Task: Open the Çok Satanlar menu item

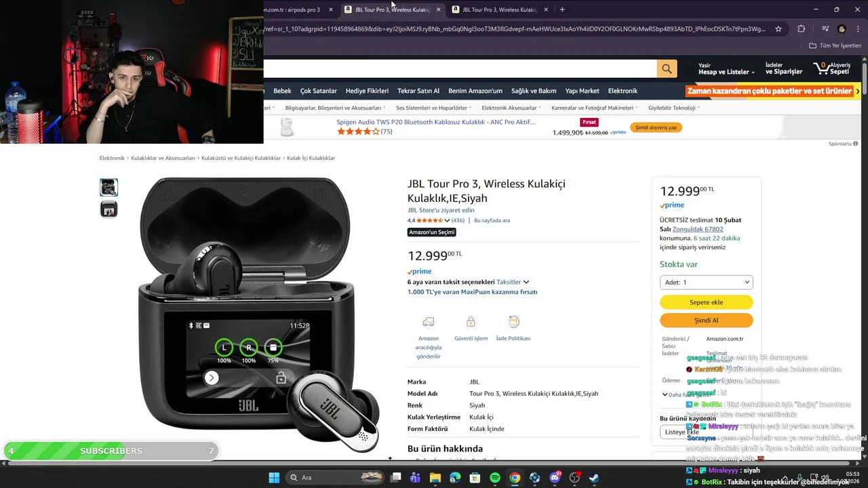Action: 319,91
